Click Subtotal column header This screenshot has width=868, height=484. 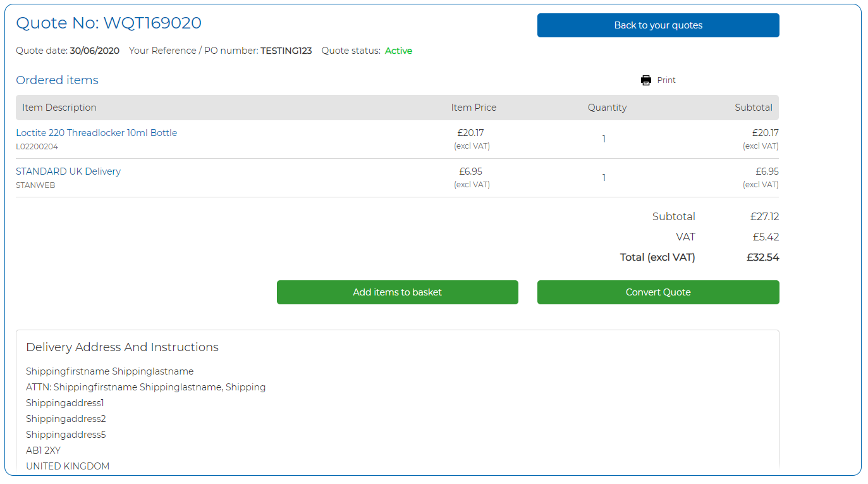pyautogui.click(x=754, y=108)
